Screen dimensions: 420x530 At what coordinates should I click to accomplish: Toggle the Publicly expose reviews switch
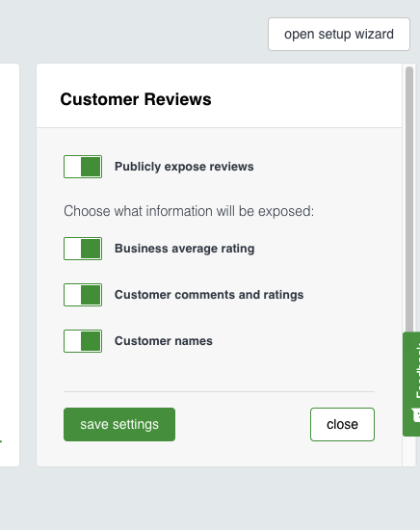[83, 167]
